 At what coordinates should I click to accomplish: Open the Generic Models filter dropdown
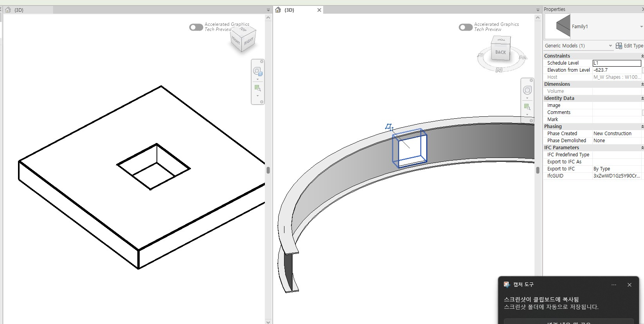610,46
